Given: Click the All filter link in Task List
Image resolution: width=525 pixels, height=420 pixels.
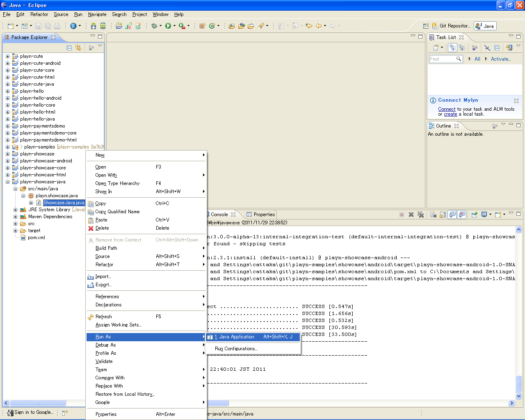Looking at the screenshot, I should click(x=477, y=59).
